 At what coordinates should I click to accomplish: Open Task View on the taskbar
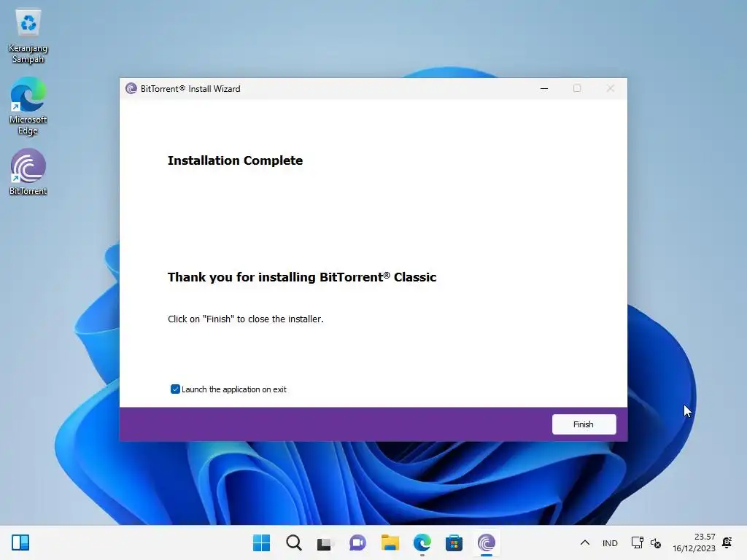click(x=325, y=542)
